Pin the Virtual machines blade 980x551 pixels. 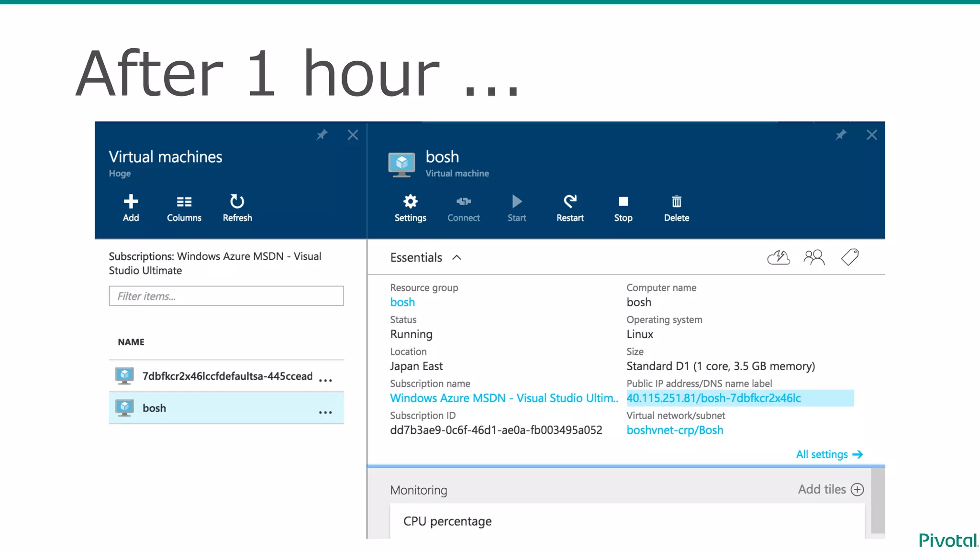(322, 135)
